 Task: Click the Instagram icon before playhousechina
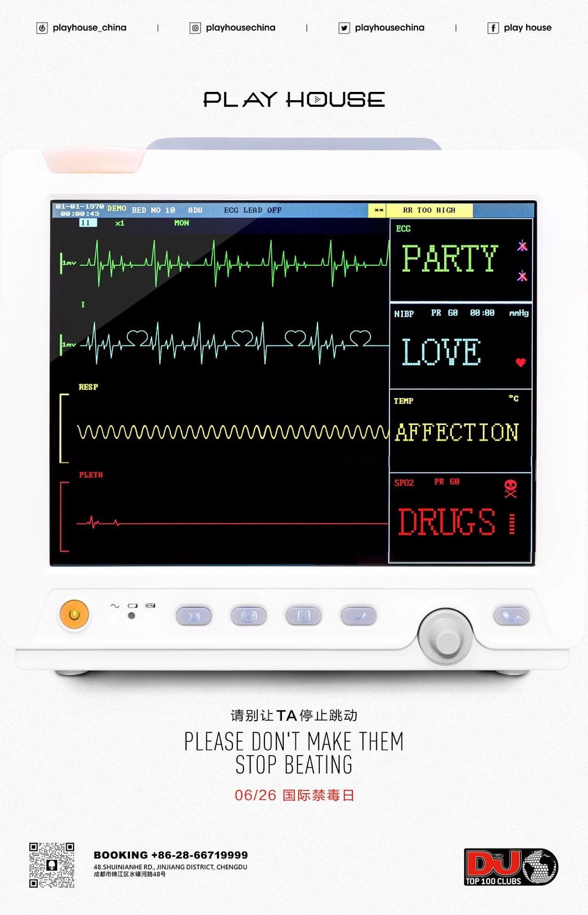click(195, 28)
